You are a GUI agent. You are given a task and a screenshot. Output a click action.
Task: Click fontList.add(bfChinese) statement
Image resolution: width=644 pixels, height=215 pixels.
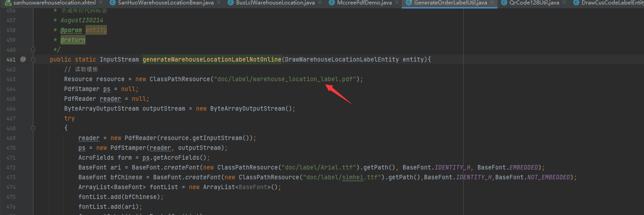[x=121, y=197]
